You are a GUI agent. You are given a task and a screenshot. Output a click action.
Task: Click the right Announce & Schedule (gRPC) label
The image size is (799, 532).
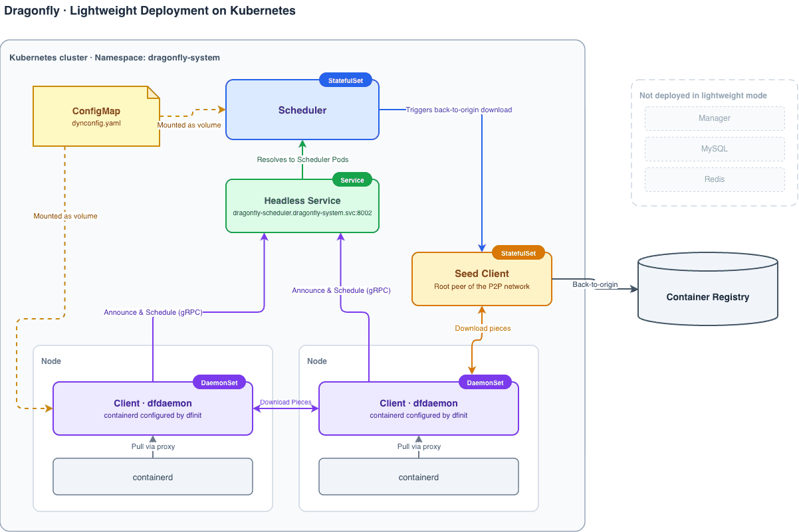pos(341,290)
